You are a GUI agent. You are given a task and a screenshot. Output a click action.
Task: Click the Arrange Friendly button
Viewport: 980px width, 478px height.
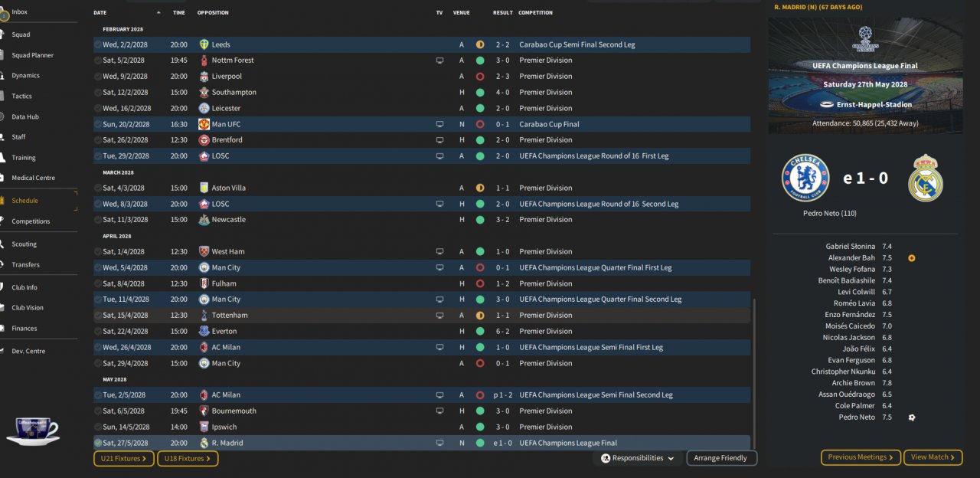tap(722, 458)
